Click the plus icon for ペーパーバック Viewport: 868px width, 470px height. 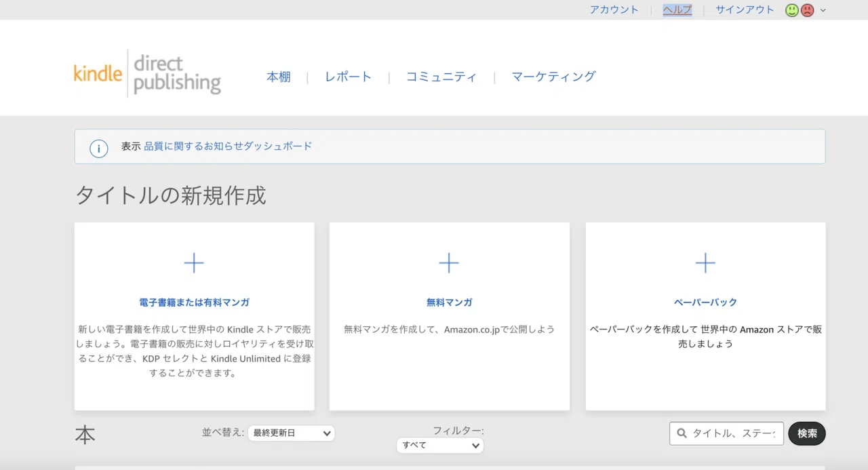pos(705,263)
